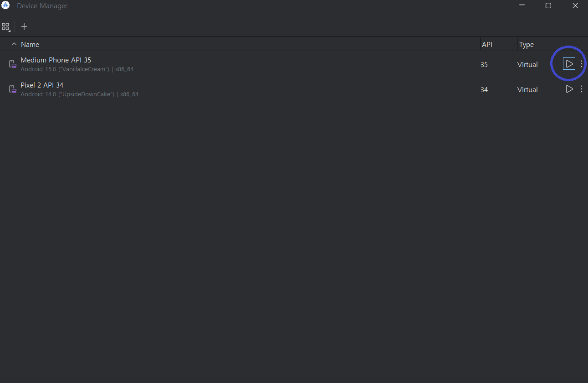Select the Medium Phone API 35 row
Image resolution: width=588 pixels, height=383 pixels.
coord(228,64)
